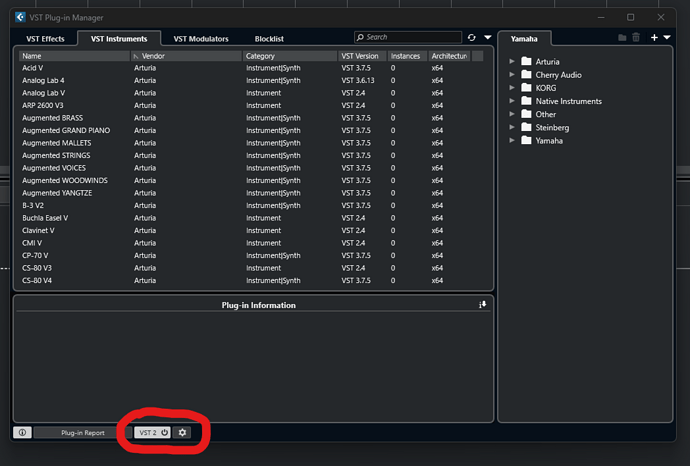Click the Plug-in Information panel header
This screenshot has width=690, height=466.
(258, 305)
